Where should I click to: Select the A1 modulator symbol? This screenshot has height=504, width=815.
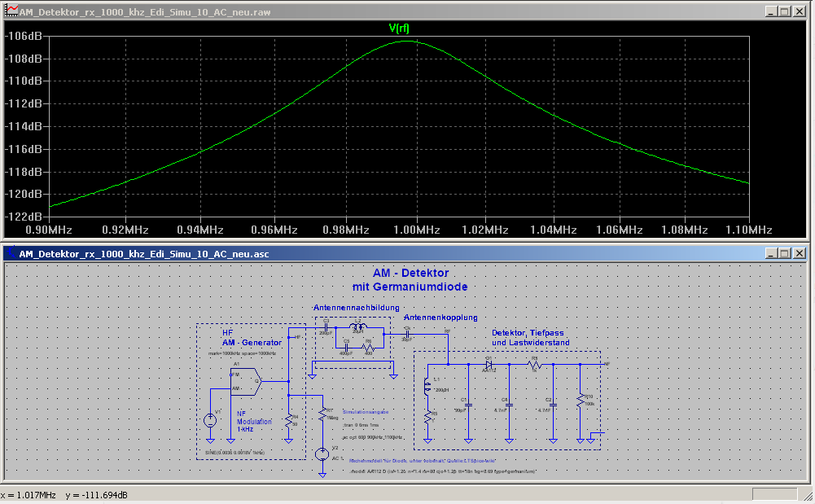[245, 382]
